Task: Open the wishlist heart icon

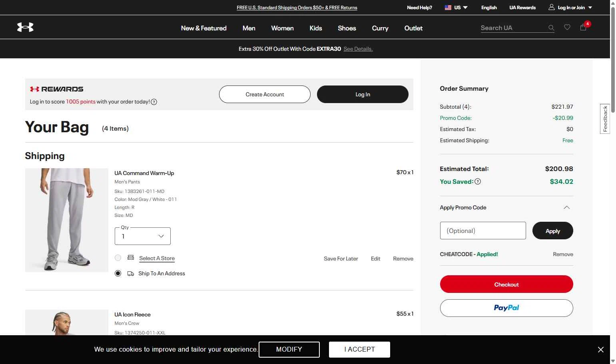Action: [567, 27]
